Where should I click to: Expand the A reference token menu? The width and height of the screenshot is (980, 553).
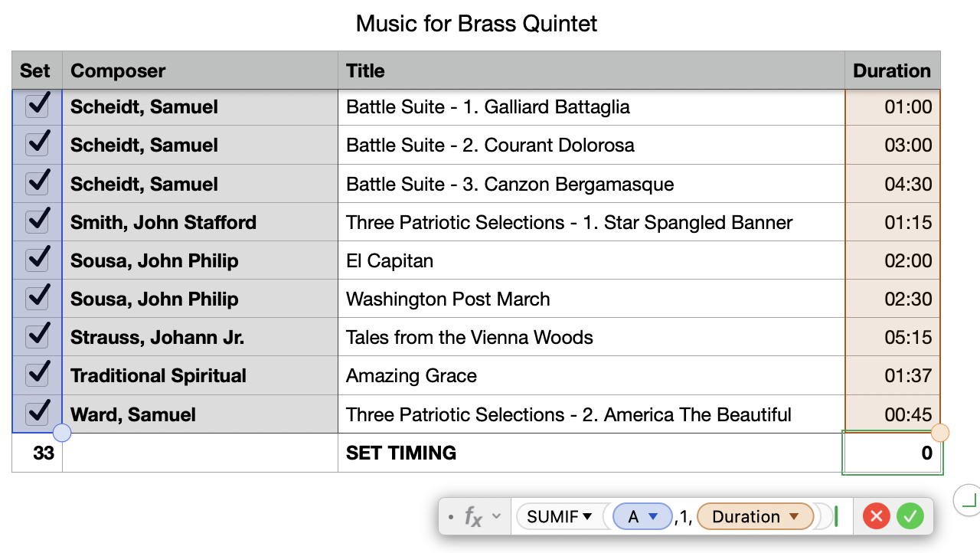click(x=653, y=517)
